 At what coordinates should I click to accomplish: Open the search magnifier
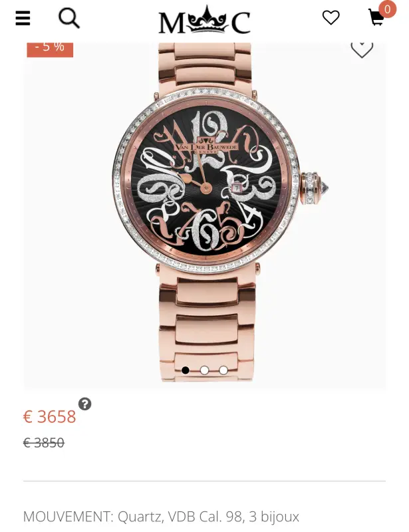coord(69,18)
